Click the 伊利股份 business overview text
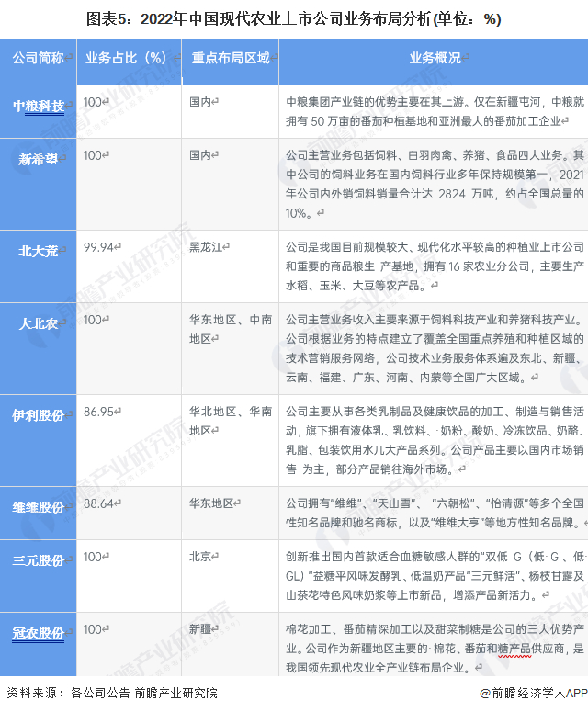Image resolution: width=588 pixels, height=712 pixels. (435, 440)
